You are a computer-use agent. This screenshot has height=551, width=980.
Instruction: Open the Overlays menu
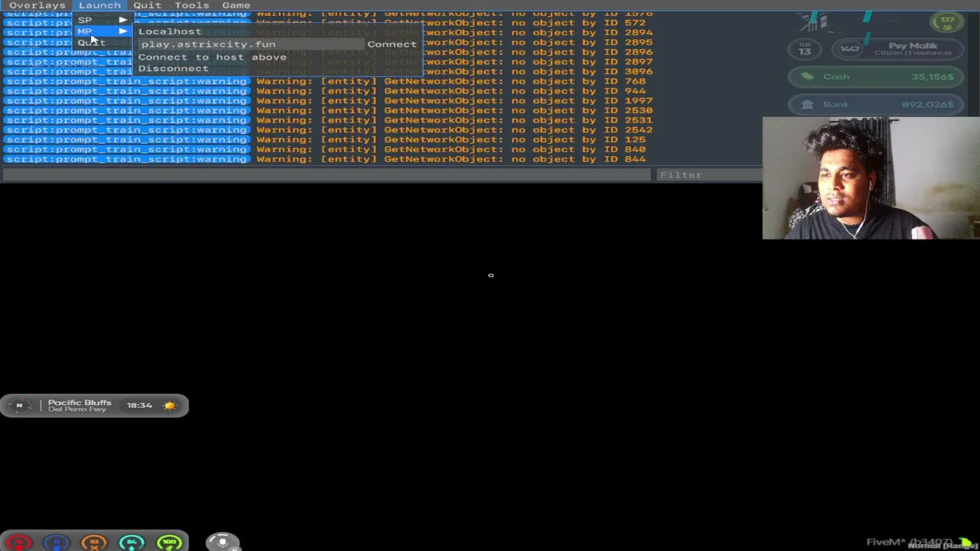(38, 5)
